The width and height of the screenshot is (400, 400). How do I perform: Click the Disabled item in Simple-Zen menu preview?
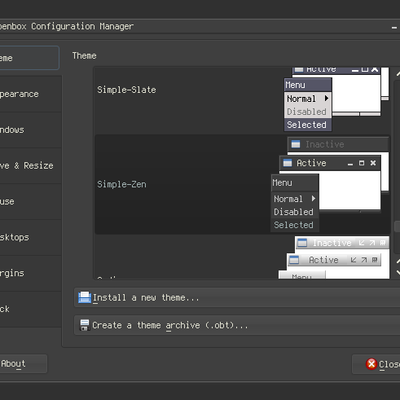[x=294, y=212]
